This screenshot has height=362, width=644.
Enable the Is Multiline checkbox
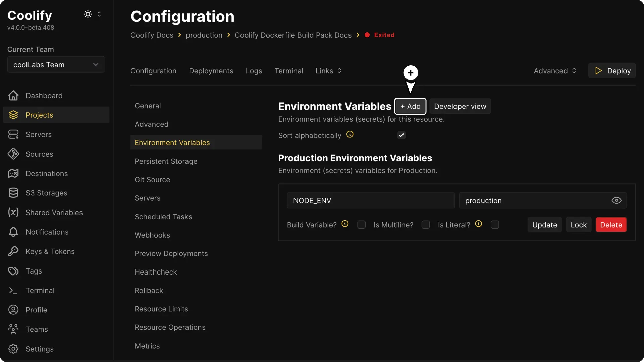point(426,225)
